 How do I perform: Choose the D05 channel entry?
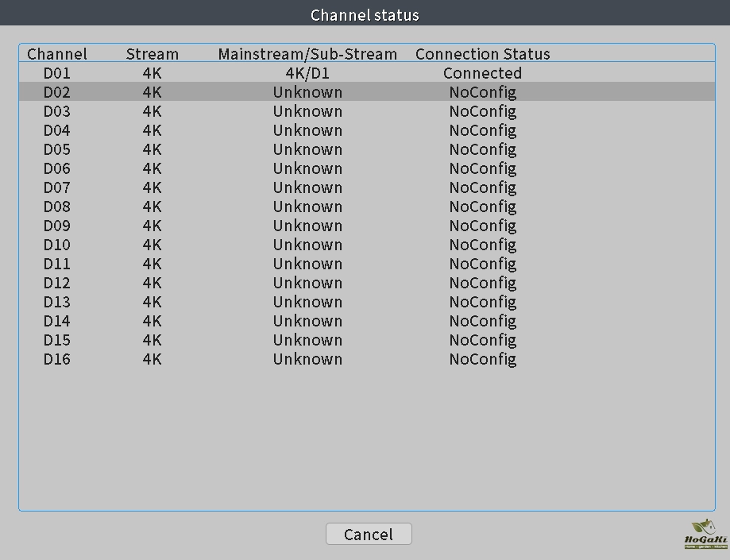(57, 149)
